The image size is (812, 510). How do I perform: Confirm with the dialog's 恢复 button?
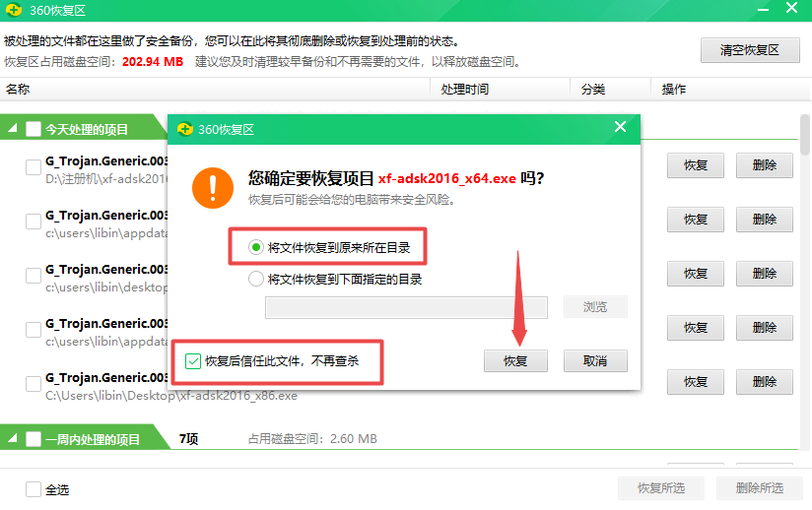pos(515,361)
